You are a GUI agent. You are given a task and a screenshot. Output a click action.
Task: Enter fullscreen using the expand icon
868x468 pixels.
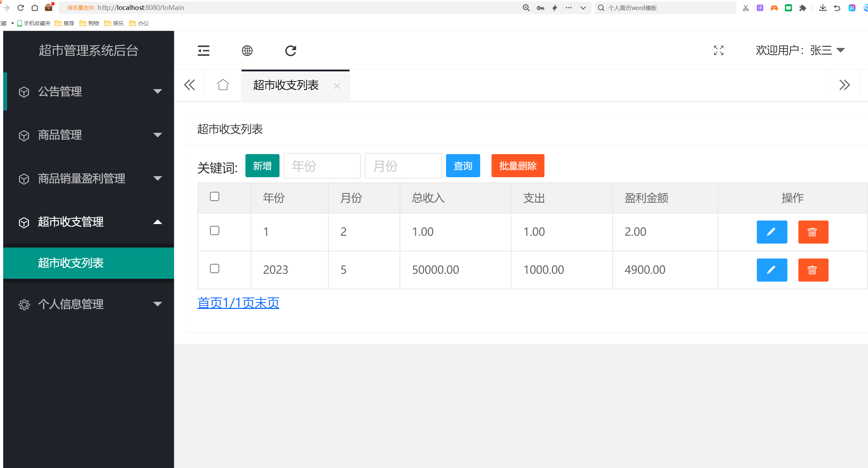pyautogui.click(x=718, y=50)
